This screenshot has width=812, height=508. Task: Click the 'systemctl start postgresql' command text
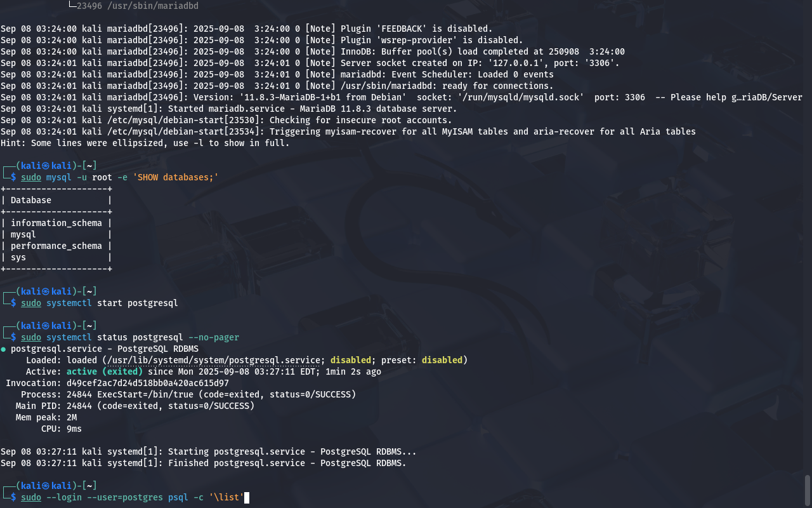tap(112, 303)
